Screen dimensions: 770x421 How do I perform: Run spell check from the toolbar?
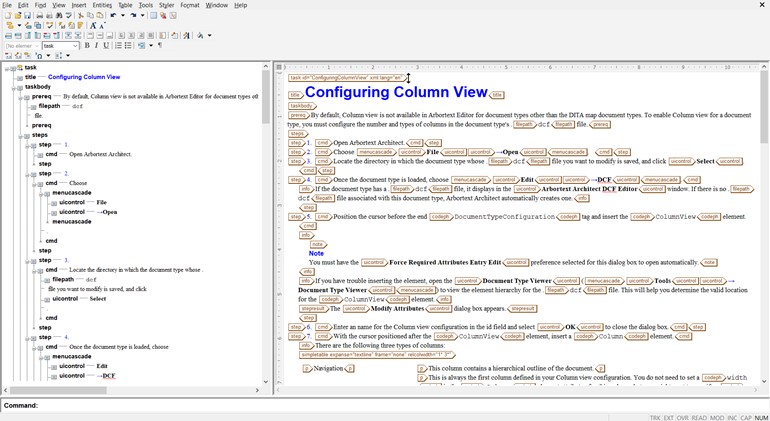pyautogui.click(x=68, y=16)
